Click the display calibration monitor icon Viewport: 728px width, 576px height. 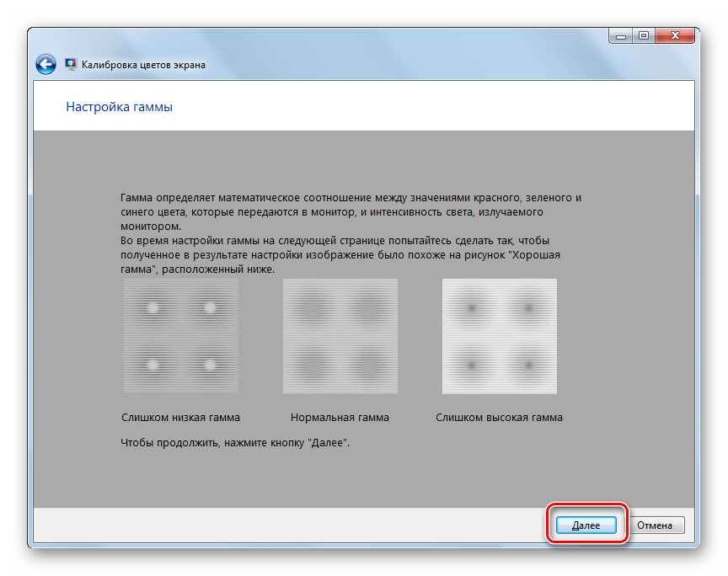[x=71, y=65]
